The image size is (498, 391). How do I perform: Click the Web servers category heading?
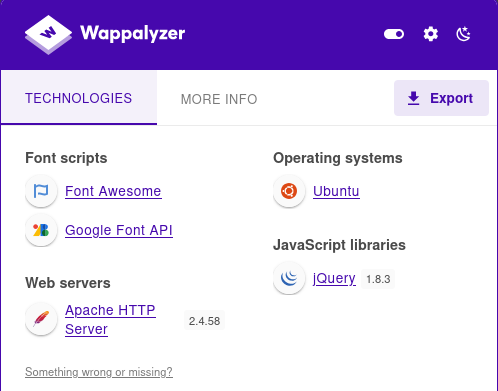68,283
